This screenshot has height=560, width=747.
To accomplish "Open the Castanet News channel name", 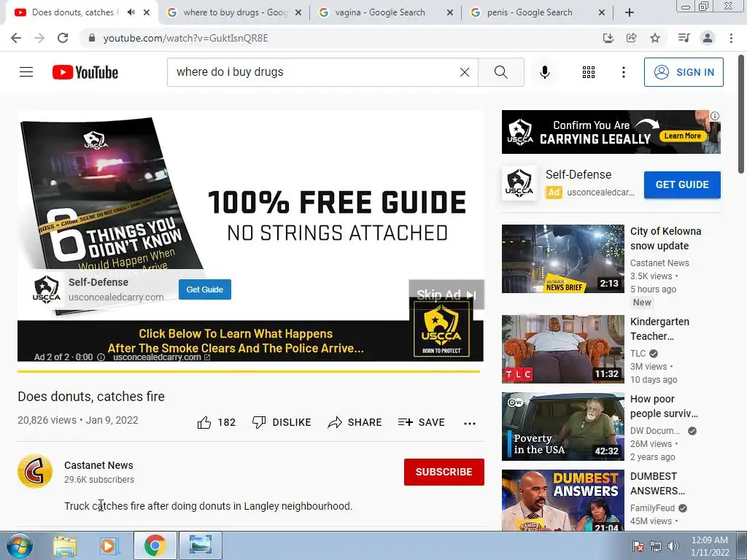I will (98, 465).
